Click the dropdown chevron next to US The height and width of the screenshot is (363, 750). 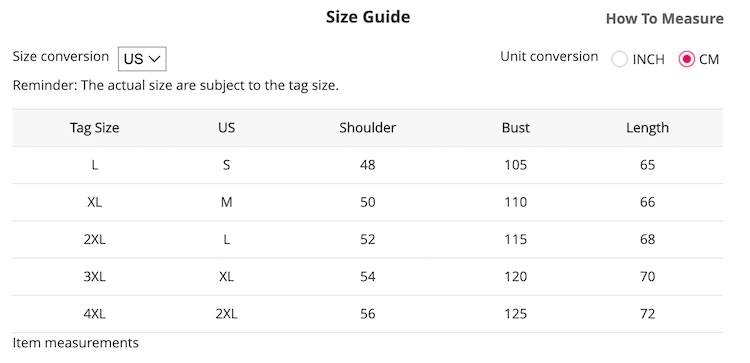pos(154,59)
